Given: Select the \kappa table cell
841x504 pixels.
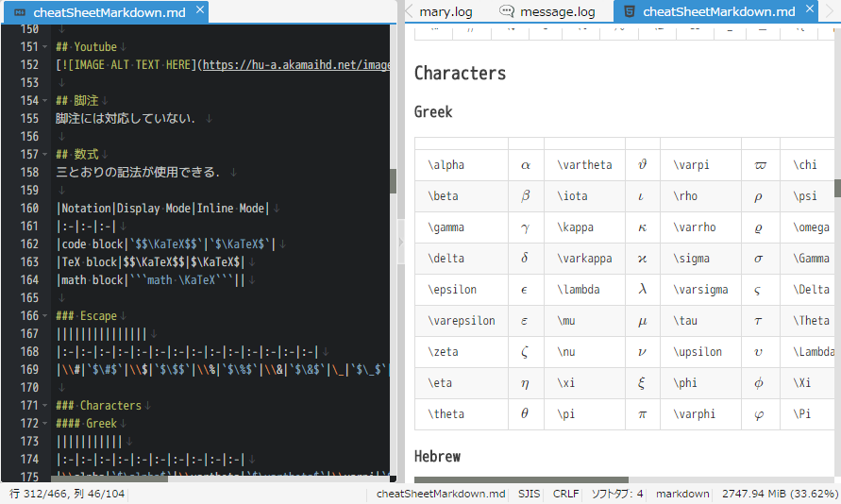Looking at the screenshot, I should [x=584, y=227].
